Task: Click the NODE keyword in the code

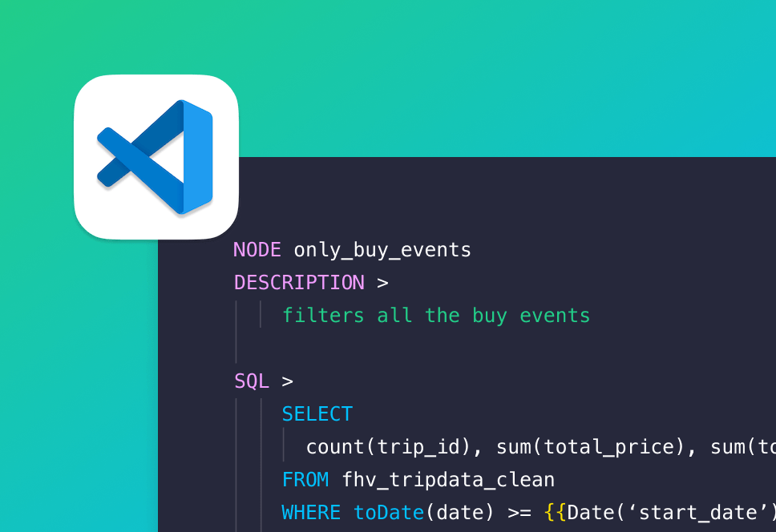Action: pos(257,250)
